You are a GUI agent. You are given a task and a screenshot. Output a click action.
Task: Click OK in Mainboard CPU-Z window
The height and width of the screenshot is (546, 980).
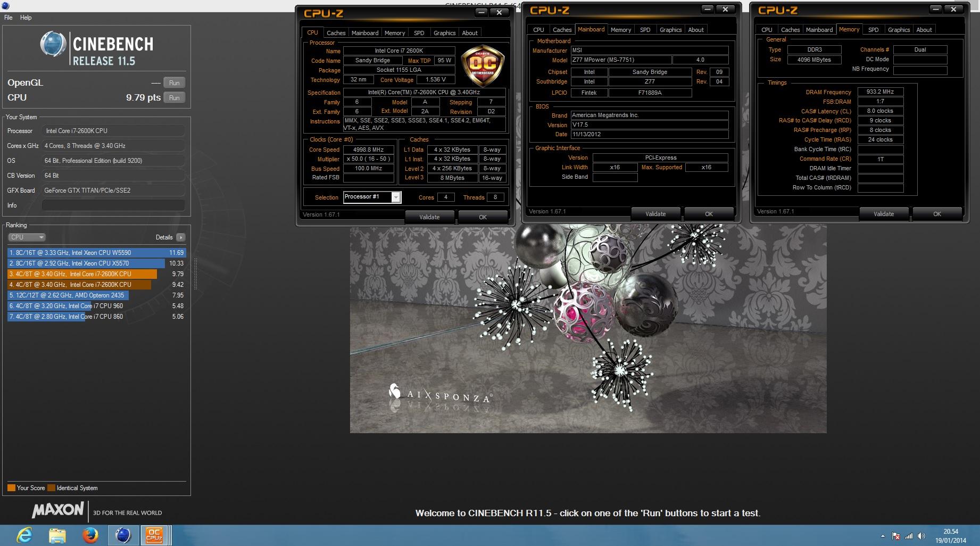(x=709, y=214)
